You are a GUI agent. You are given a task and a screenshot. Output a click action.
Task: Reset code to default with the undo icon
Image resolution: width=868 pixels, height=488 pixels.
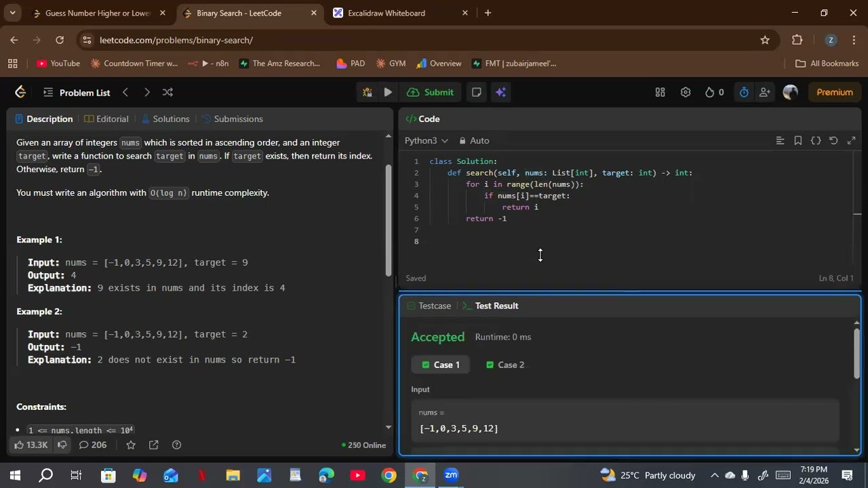[x=833, y=140]
